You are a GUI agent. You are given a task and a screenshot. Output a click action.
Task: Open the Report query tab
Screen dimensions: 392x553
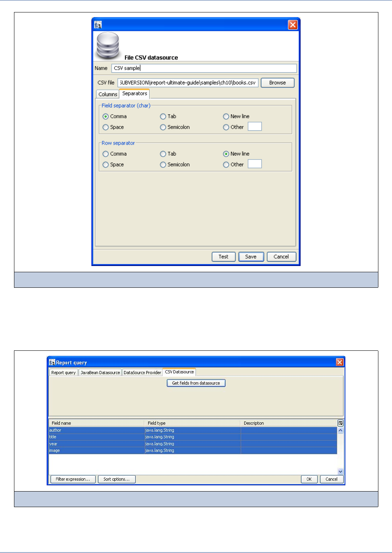[63, 372]
